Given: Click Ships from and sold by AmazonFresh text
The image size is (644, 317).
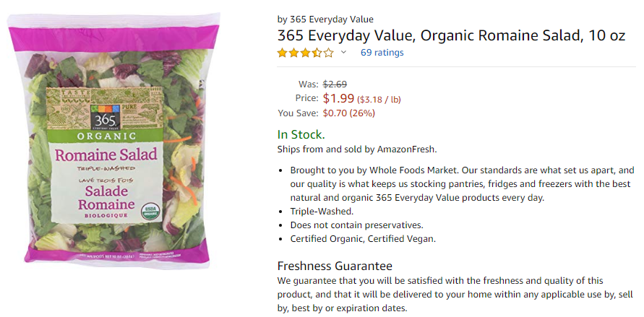Looking at the screenshot, I should coord(357,149).
